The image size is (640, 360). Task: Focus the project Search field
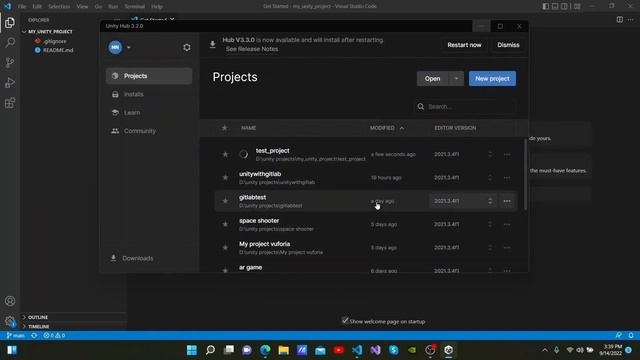(x=465, y=107)
